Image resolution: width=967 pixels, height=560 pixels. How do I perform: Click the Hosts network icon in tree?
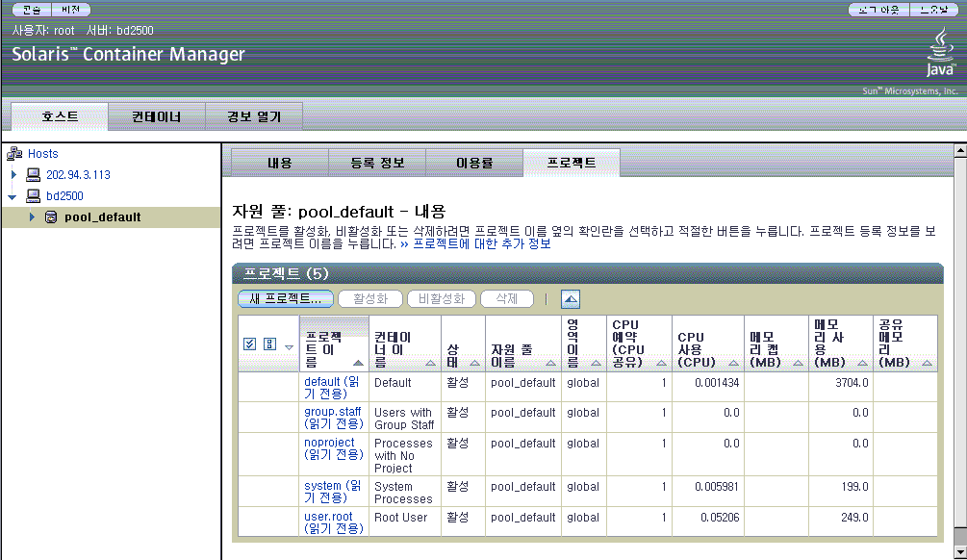pos(14,154)
